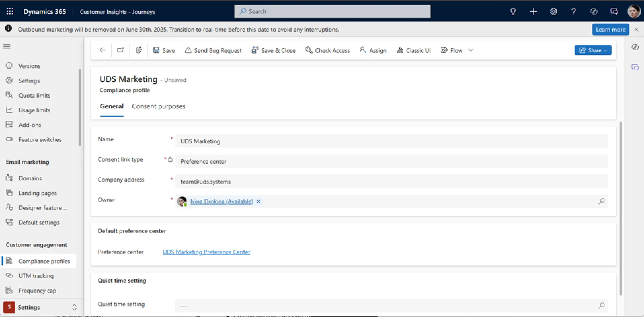Search owners with the lookup magnifier
The height and width of the screenshot is (317, 644).
tap(601, 201)
